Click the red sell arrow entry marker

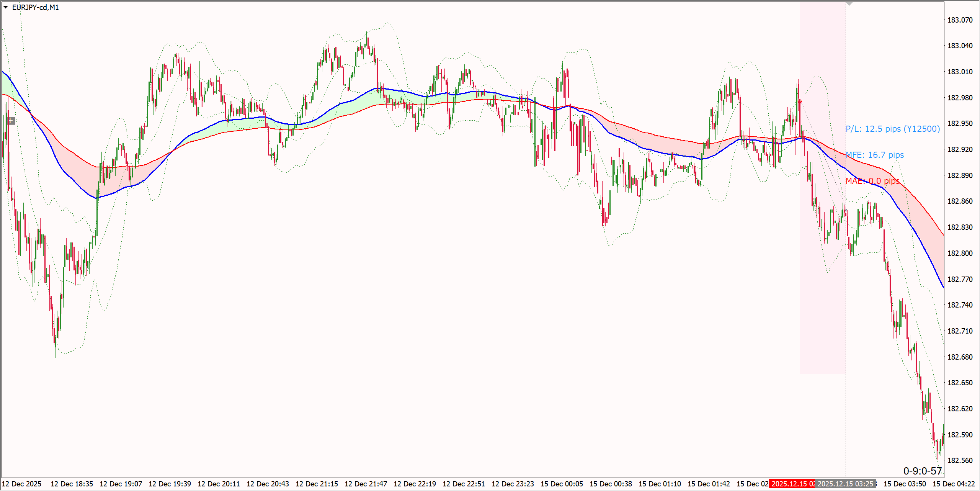(800, 101)
